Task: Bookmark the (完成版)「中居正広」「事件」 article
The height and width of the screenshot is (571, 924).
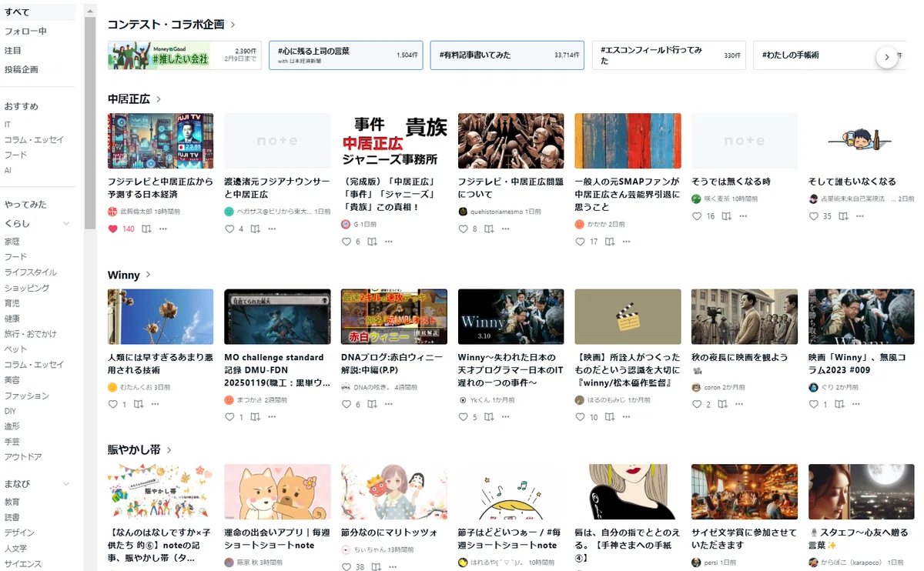Action: coord(373,241)
